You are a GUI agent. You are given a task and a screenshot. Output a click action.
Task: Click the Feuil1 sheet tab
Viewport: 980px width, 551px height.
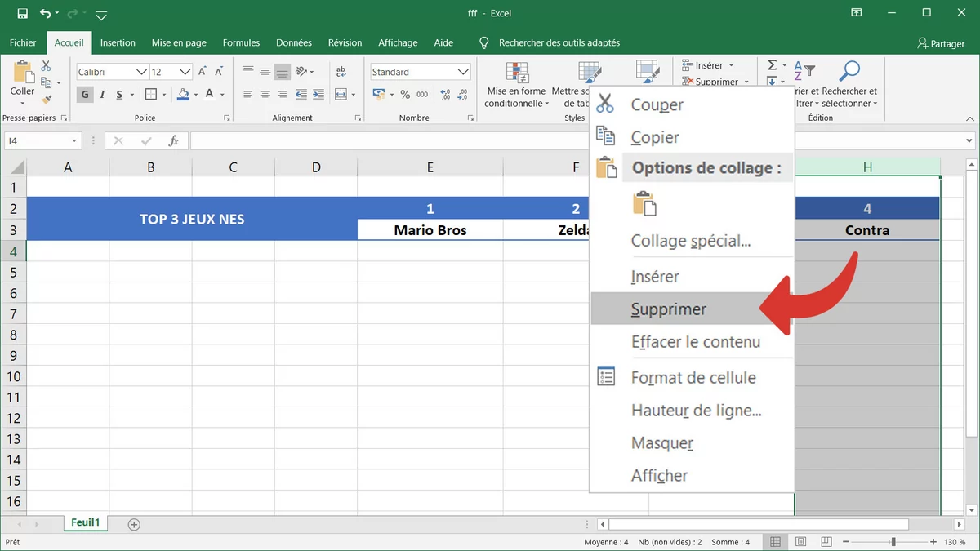85,523
